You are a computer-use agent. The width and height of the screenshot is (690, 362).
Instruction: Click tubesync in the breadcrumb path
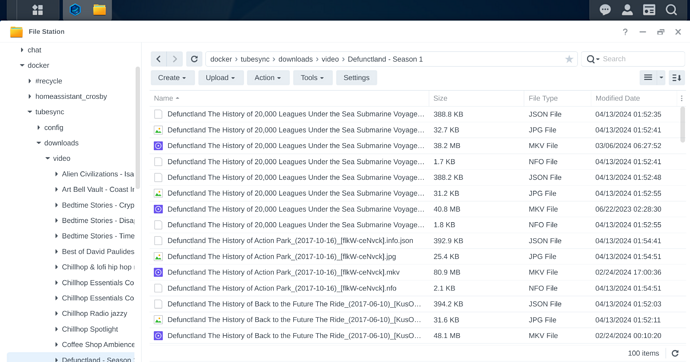(255, 59)
